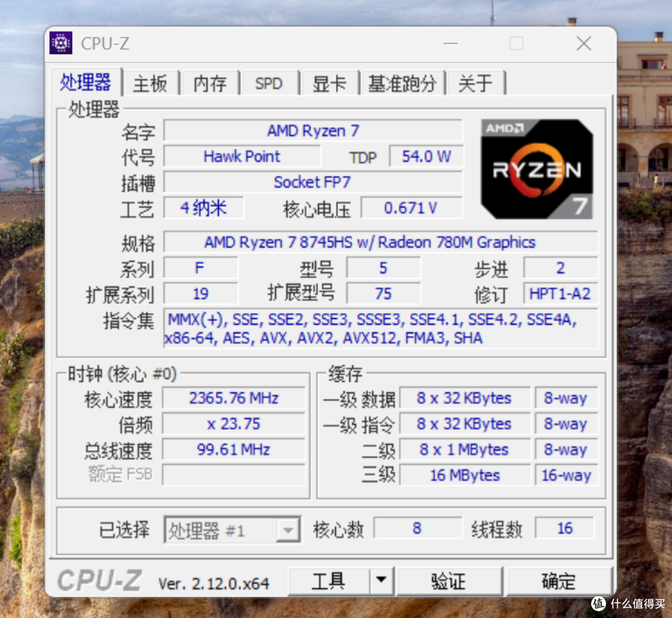Switch to the 主板 tab
This screenshot has height=618, width=672.
click(x=150, y=83)
